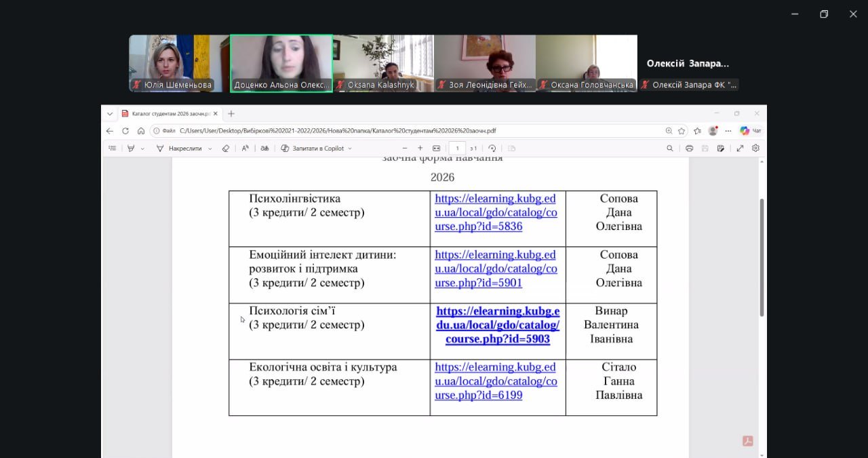Toggle fit to width view
The image size is (868, 458).
(436, 148)
